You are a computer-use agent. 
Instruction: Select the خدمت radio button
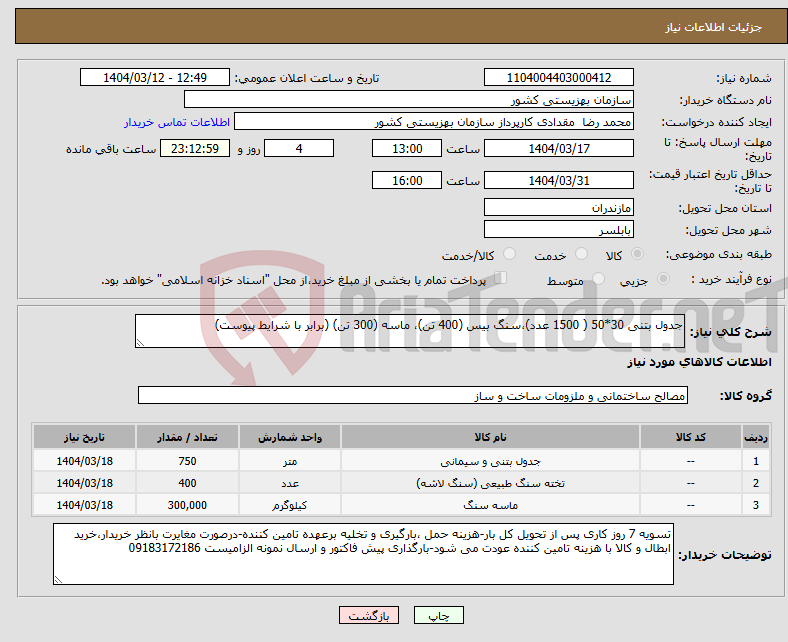(x=581, y=254)
